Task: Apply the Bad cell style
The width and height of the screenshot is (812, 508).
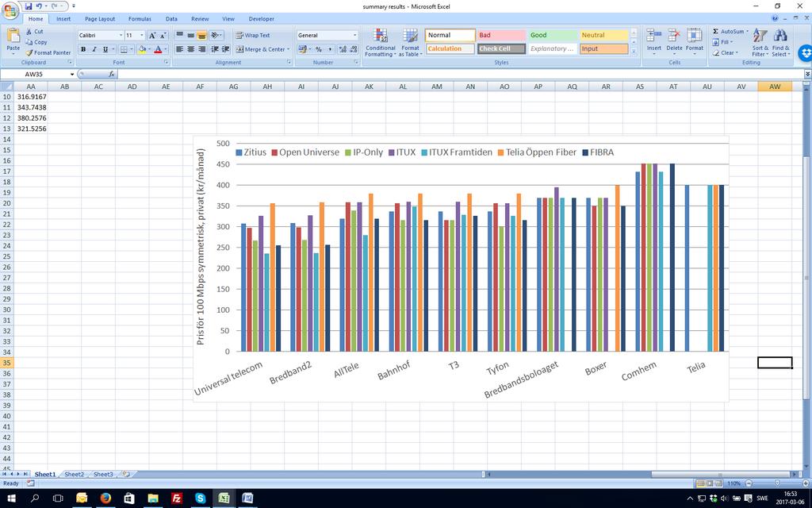Action: coord(501,35)
